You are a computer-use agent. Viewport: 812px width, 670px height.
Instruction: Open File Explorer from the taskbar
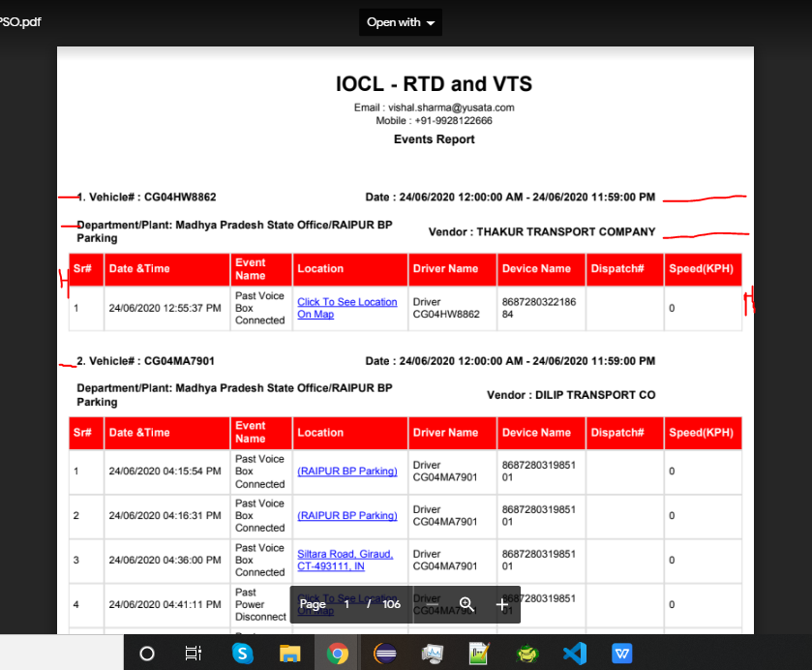pyautogui.click(x=290, y=654)
